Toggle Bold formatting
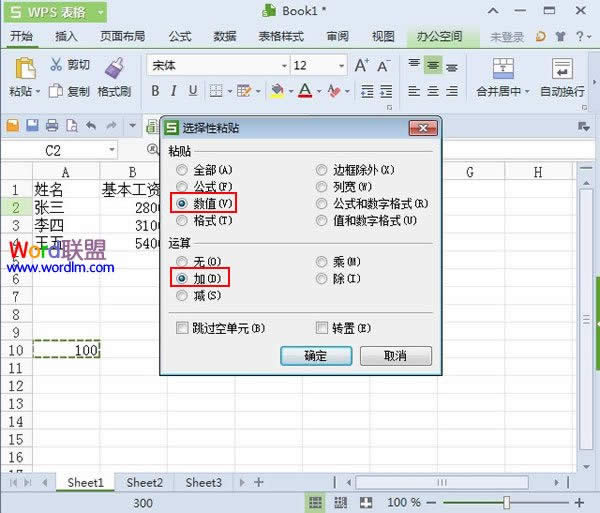The width and height of the screenshot is (600, 513). click(x=155, y=91)
